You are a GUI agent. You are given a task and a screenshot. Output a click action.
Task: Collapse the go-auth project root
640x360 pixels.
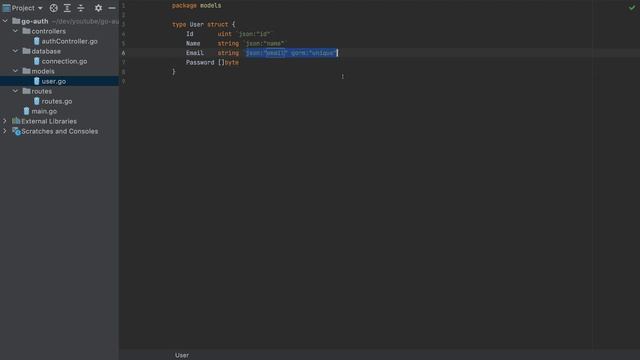(5, 21)
